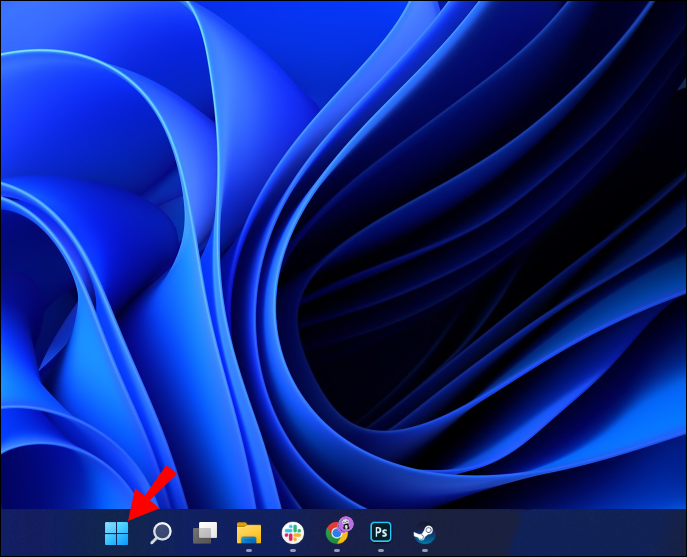Open Steam from the taskbar

[x=425, y=532]
